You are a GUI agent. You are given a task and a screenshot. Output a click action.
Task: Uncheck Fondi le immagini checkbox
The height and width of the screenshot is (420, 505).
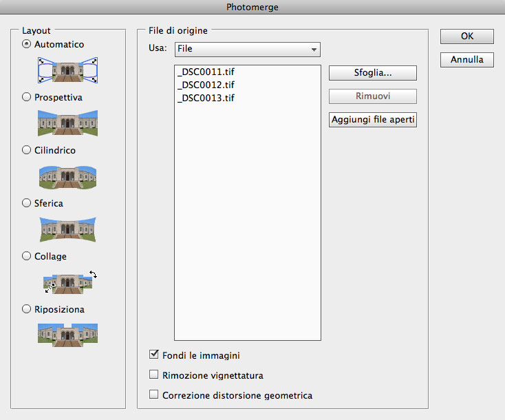[154, 355]
